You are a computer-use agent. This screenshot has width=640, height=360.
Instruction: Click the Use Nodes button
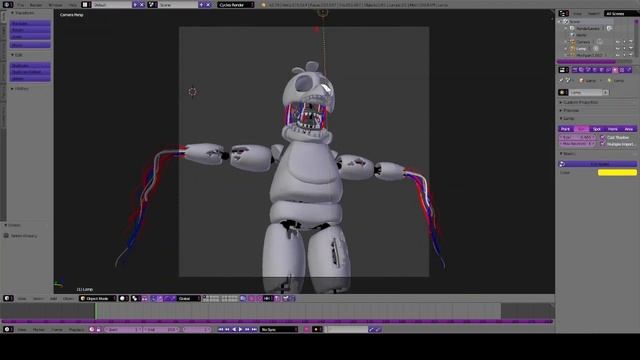(x=598, y=164)
